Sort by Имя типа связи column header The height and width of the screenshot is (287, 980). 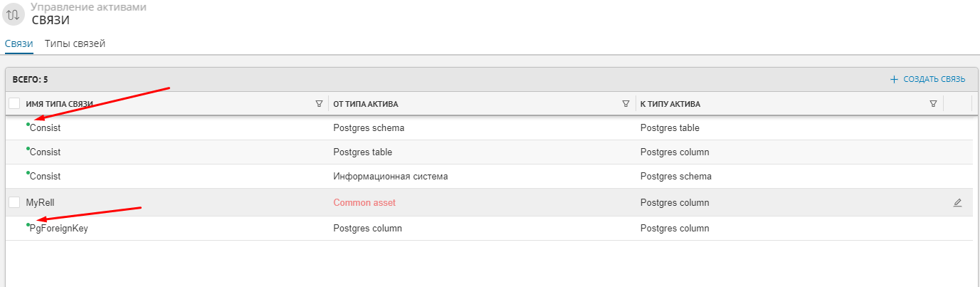tap(60, 104)
